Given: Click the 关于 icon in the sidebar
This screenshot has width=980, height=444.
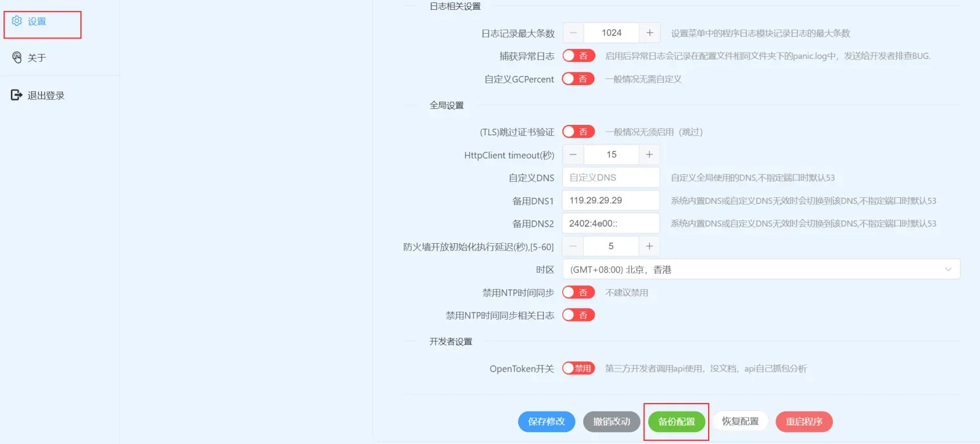Looking at the screenshot, I should [x=17, y=58].
